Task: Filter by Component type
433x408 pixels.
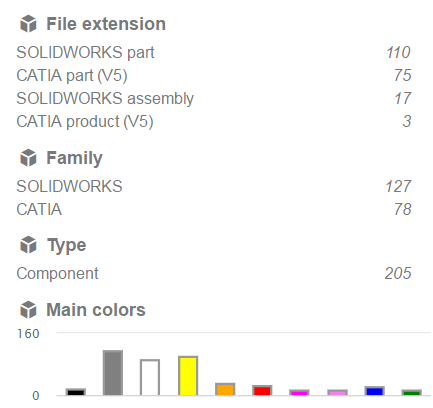Action: click(214, 274)
